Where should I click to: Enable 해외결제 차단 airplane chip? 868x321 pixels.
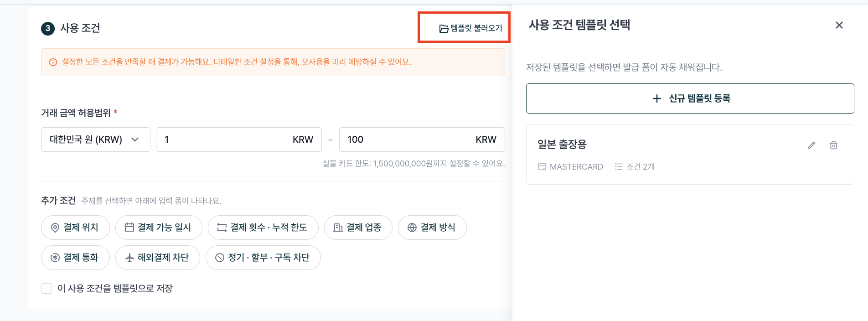tap(158, 258)
